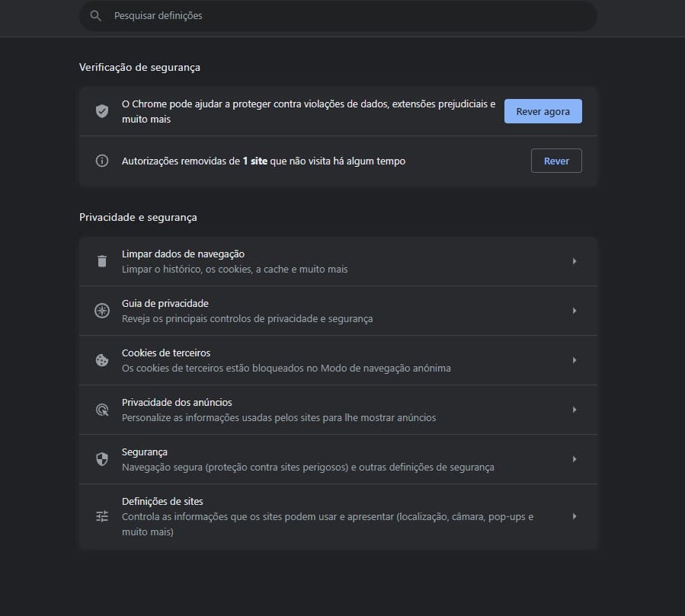Click the Privacidade dos anúncios icon
Screen dimensions: 685x616
tap(101, 409)
